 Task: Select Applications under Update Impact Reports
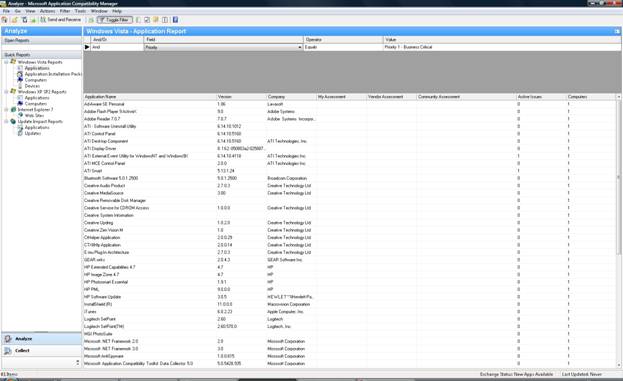pyautogui.click(x=37, y=127)
